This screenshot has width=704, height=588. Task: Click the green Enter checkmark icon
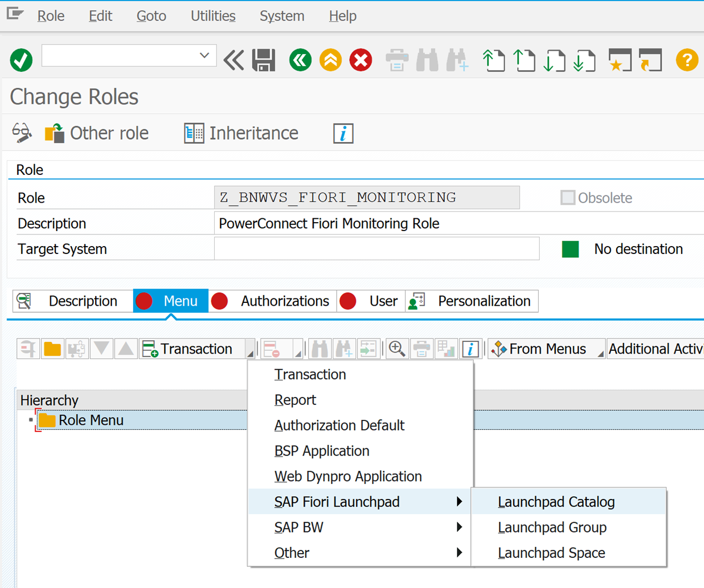click(21, 60)
